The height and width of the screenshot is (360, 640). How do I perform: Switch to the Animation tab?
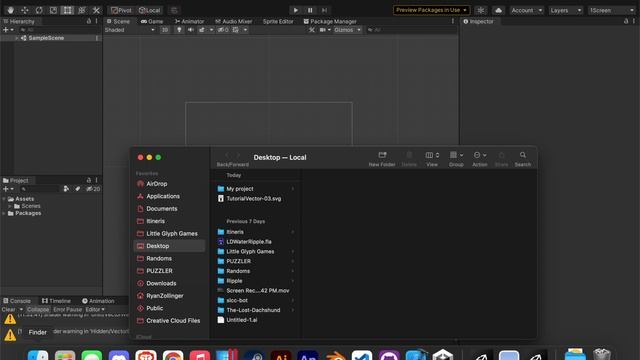(x=98, y=301)
